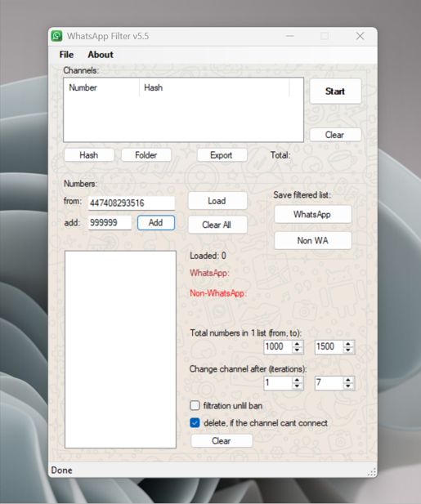The width and height of the screenshot is (421, 504).
Task: Click the Number column header in Channels
Action: 103,87
